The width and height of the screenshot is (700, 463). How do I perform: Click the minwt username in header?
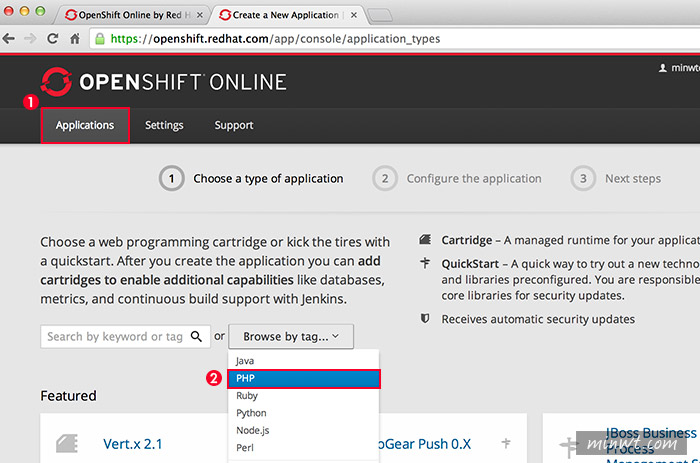coord(685,68)
